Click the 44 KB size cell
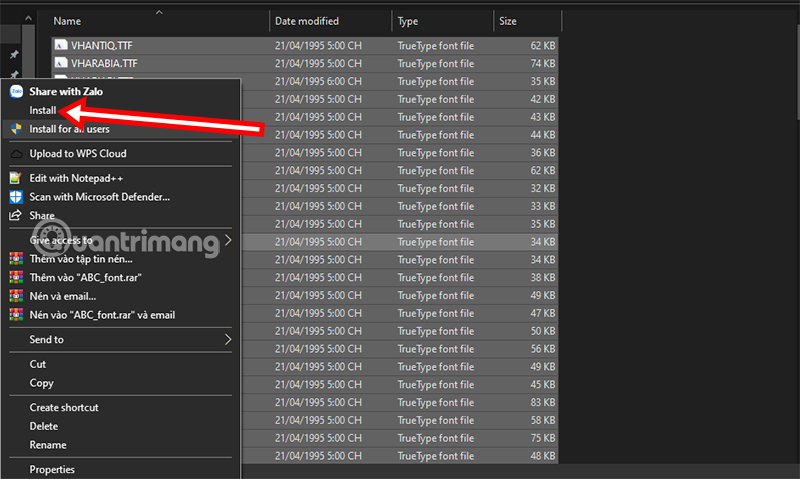800x479 pixels. (543, 135)
